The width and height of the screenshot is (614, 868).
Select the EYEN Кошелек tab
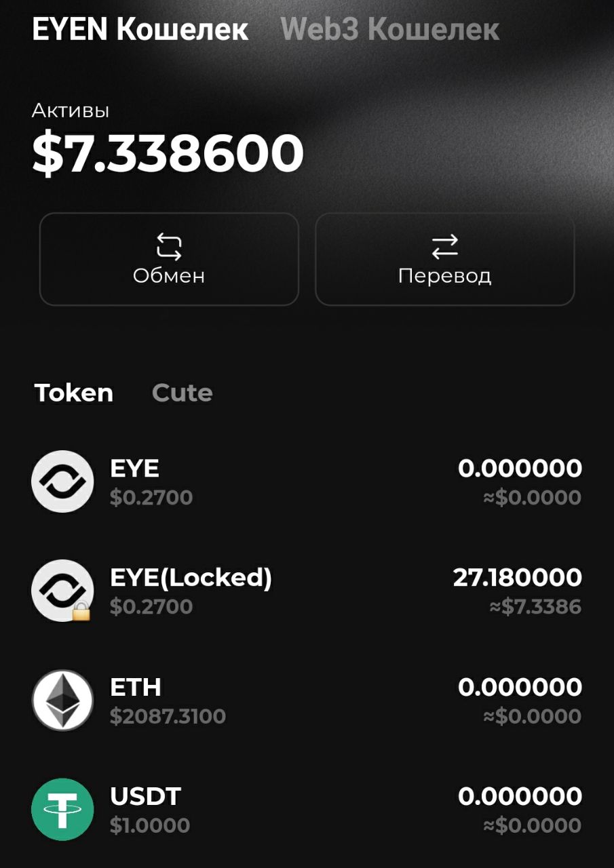pyautogui.click(x=140, y=29)
